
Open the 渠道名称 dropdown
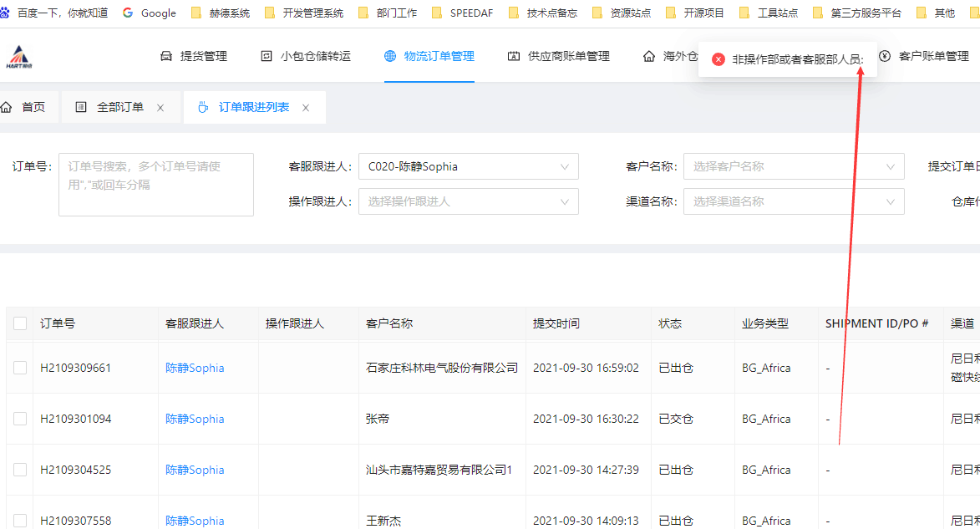(x=793, y=201)
